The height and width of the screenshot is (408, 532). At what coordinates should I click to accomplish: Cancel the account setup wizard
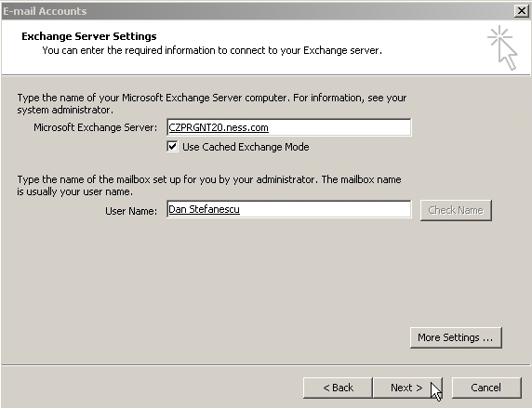click(486, 388)
